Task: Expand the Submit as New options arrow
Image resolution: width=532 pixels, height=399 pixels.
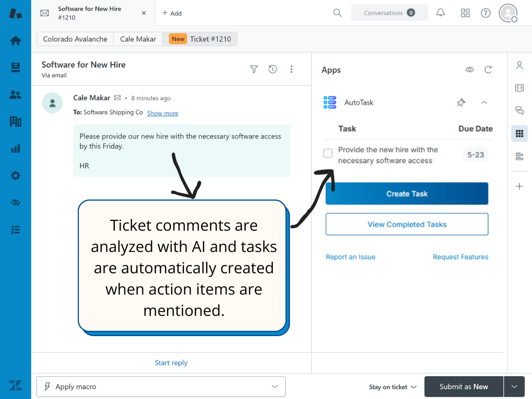Action: [514, 387]
